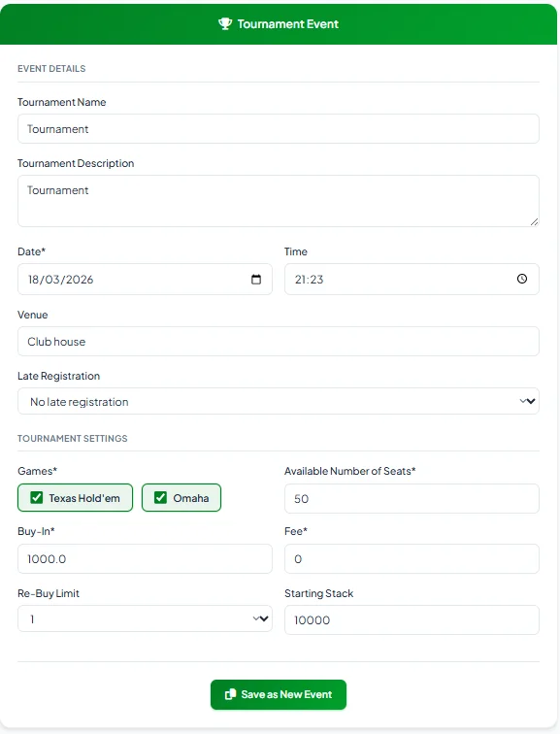Screen dimensions: 560x734
Task: Edit Available Number of Seats field
Action: [412, 498]
